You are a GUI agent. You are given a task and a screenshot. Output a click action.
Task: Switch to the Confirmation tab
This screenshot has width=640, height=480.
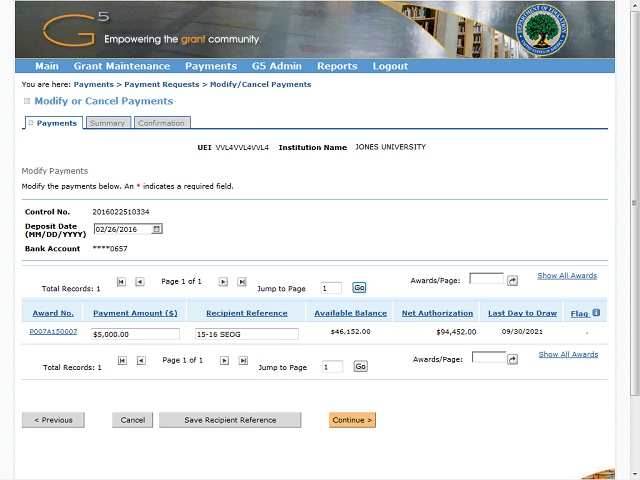(162, 123)
